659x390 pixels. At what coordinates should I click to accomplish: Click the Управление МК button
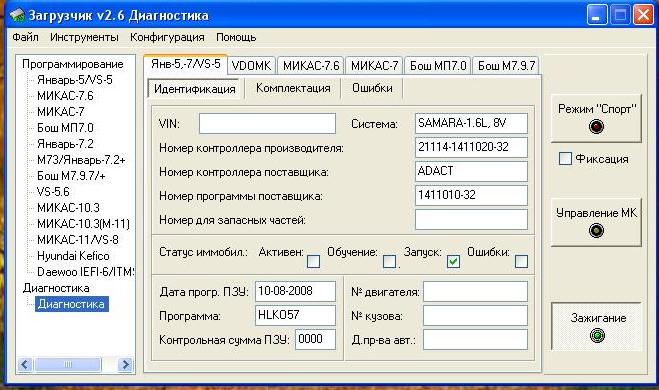[596, 222]
